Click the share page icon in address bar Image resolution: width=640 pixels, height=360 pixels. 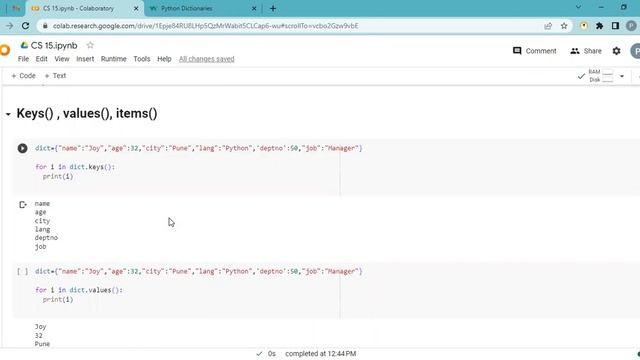click(x=548, y=26)
